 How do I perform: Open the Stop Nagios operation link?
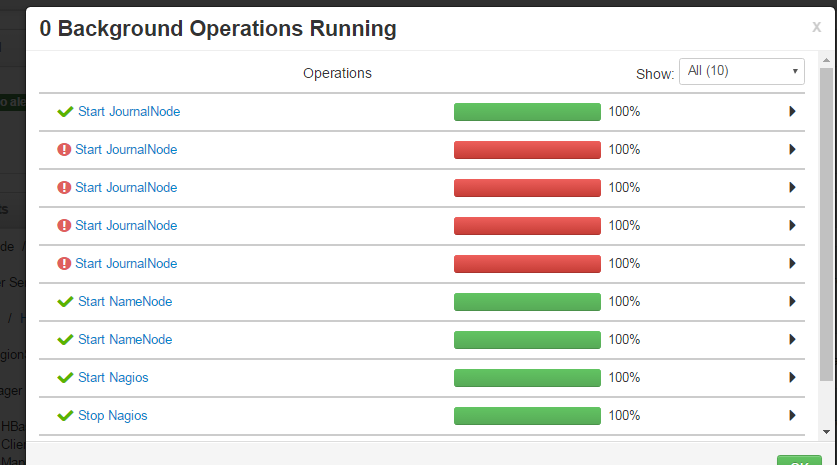pos(113,416)
